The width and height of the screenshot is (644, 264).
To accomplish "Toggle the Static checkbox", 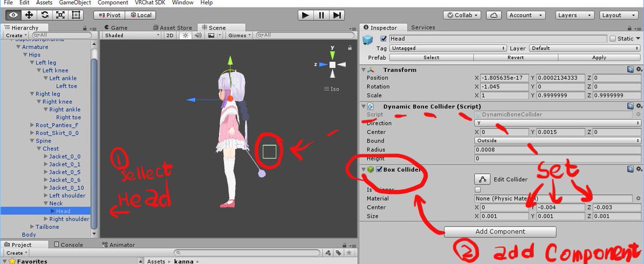I will pos(612,39).
